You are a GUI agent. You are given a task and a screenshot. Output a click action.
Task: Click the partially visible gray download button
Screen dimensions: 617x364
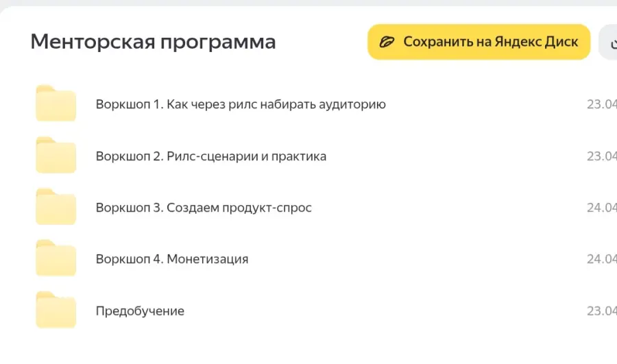pyautogui.click(x=609, y=43)
